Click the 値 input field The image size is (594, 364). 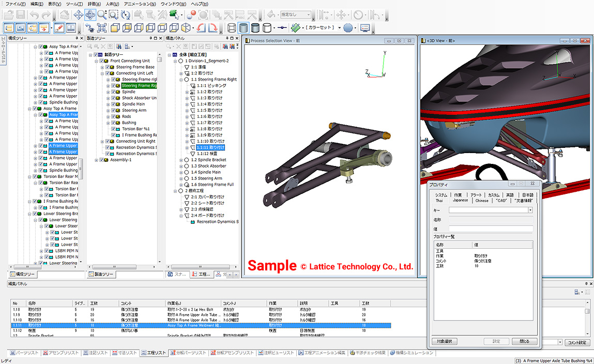click(490, 229)
